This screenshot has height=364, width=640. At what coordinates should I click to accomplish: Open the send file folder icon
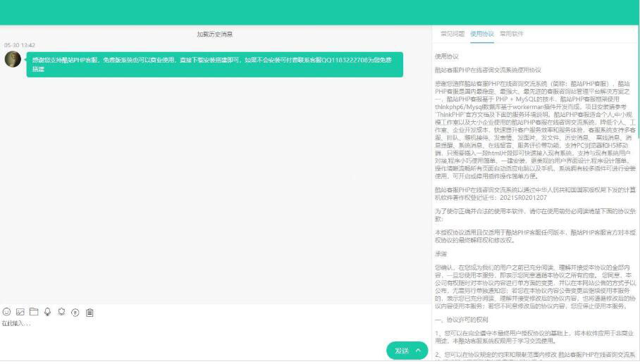[x=34, y=312]
